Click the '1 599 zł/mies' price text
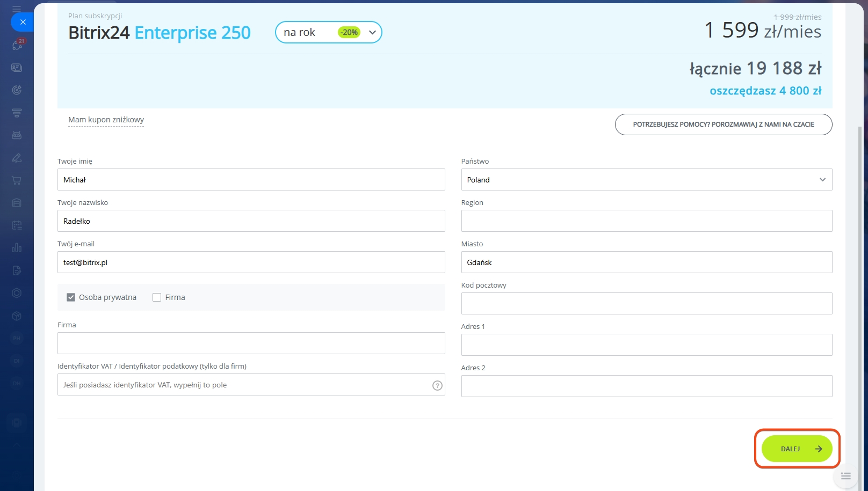 coord(763,31)
